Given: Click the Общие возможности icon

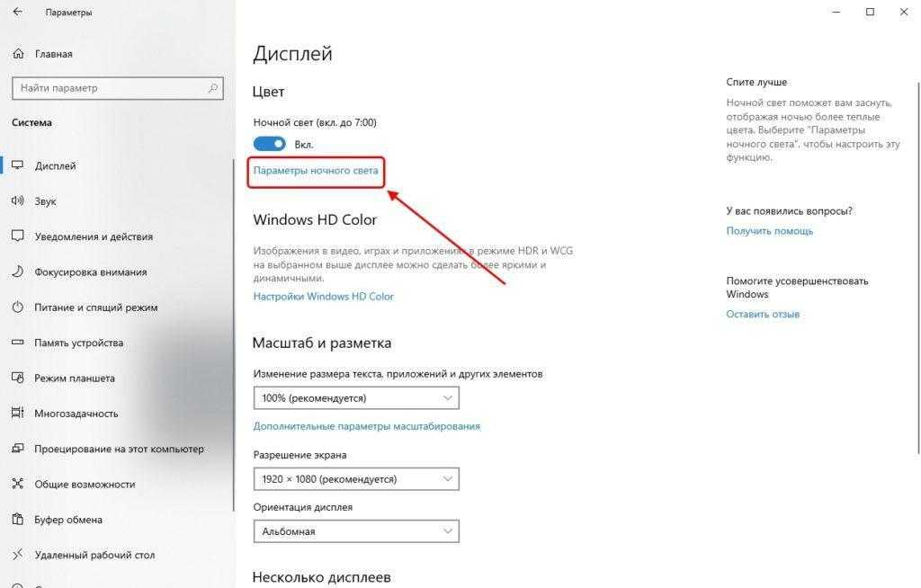Looking at the screenshot, I should pyautogui.click(x=18, y=484).
